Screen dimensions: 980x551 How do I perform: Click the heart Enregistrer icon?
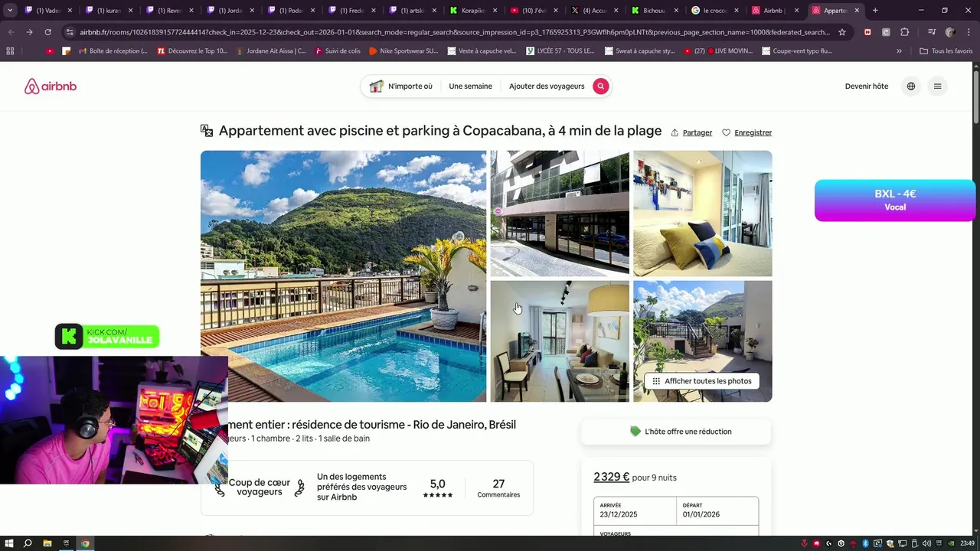[x=727, y=132]
